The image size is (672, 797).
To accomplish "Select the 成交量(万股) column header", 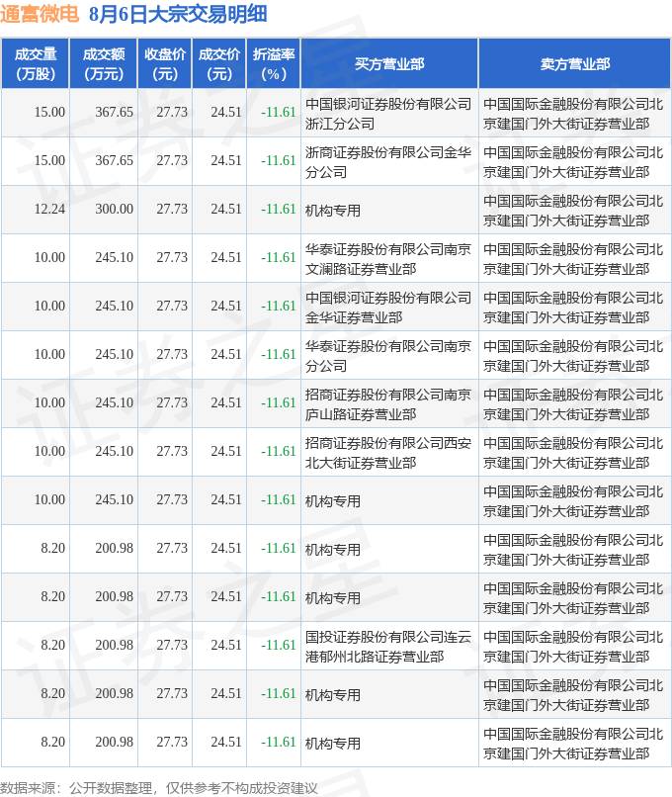I will point(35,63).
